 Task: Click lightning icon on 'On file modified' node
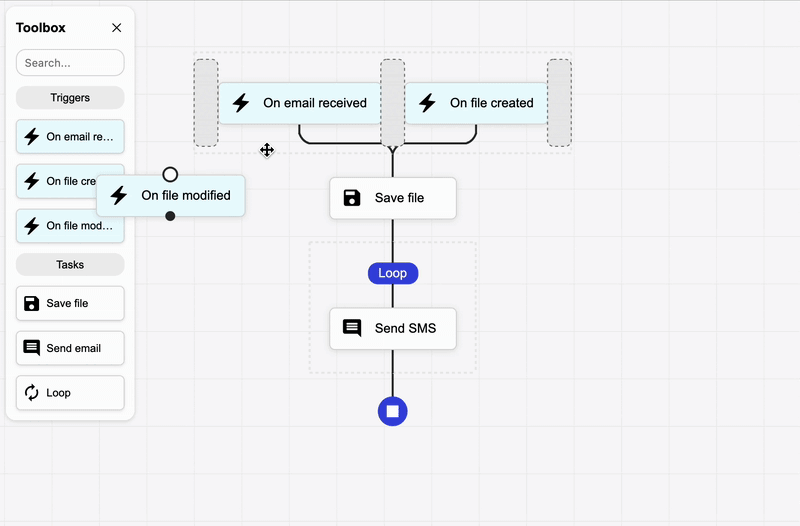(x=119, y=195)
